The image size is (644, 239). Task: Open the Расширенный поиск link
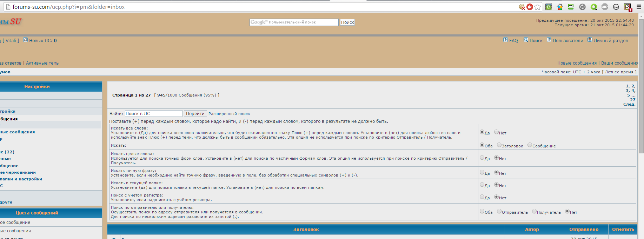229,114
